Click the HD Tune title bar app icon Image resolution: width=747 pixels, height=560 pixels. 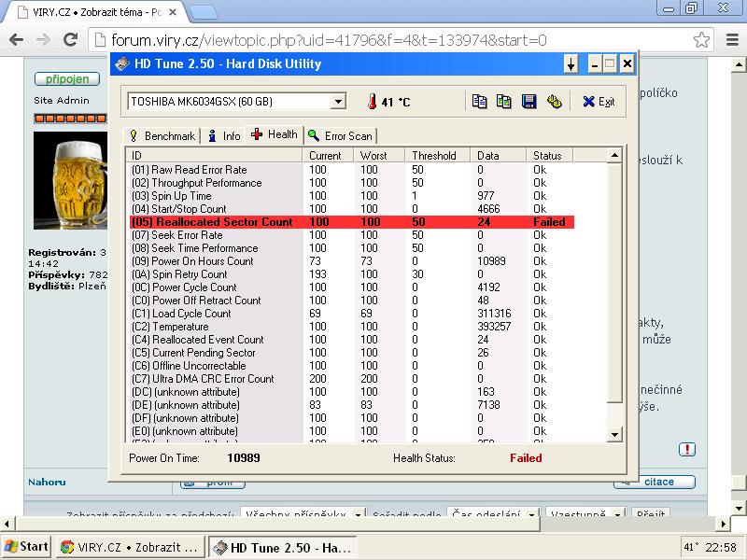(x=122, y=63)
